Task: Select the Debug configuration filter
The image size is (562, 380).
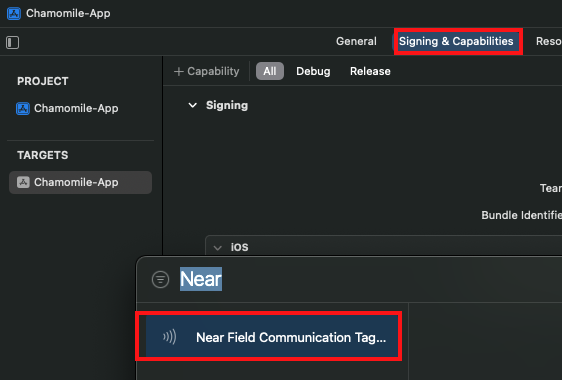Action: (313, 71)
